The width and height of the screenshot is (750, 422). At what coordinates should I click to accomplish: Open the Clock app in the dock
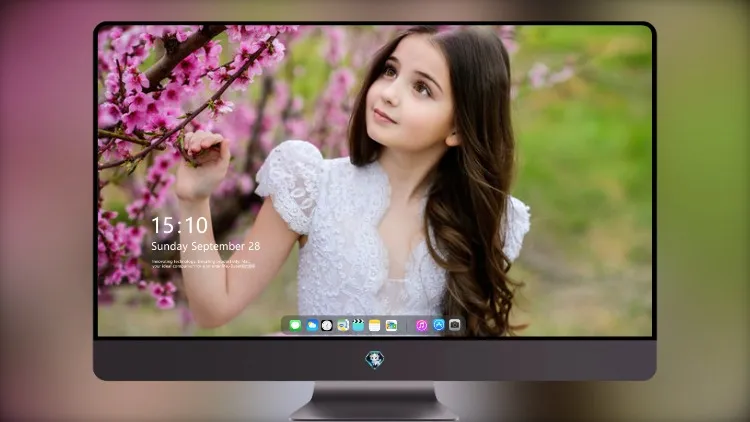[327, 325]
